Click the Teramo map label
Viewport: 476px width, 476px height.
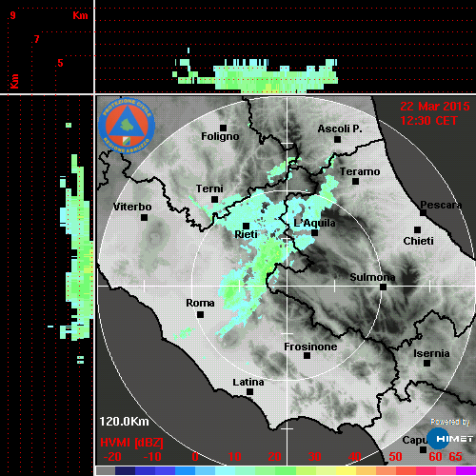coord(360,171)
